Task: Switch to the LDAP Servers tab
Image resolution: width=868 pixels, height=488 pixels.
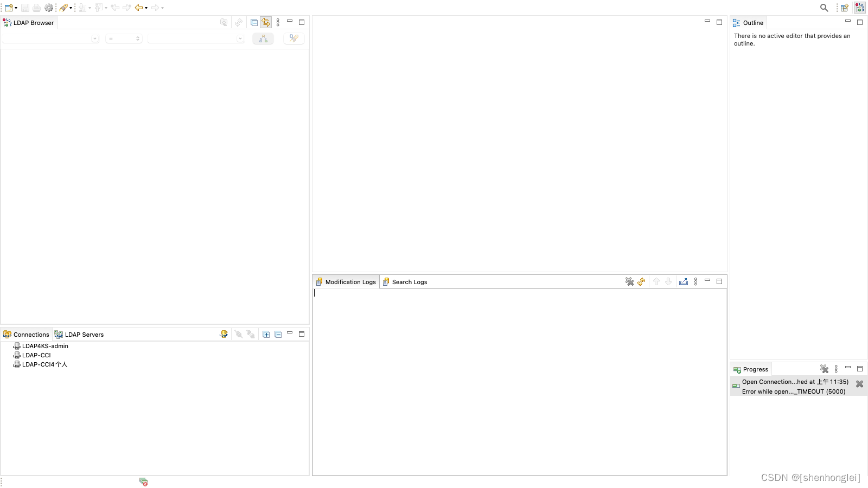Action: tap(79, 335)
